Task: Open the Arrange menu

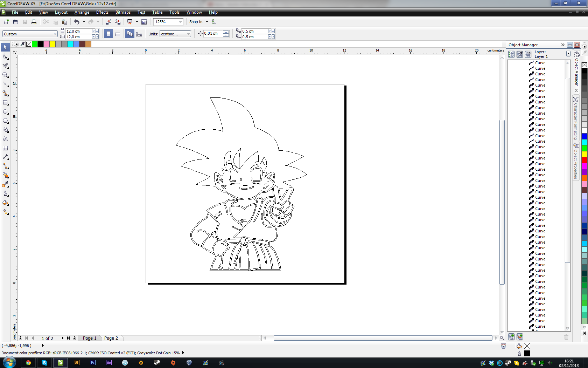Action: [x=82, y=12]
